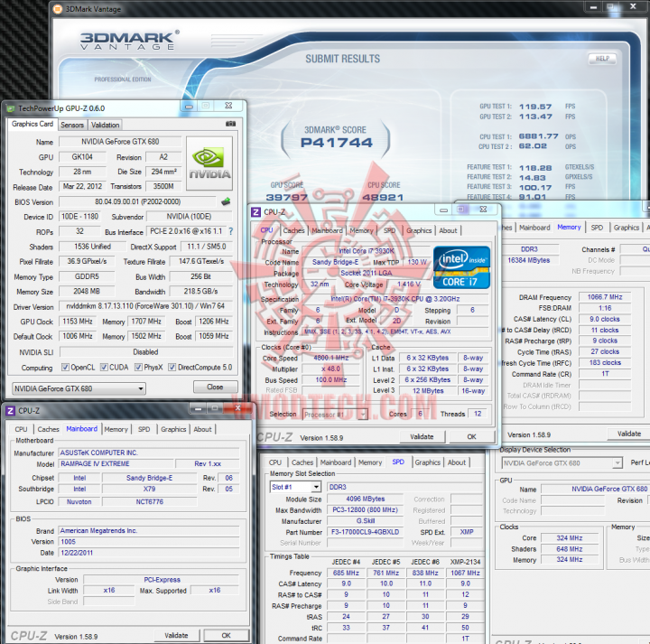This screenshot has width=650, height=644.
Task: Click the GPU-Z screenshot camera icon
Action: point(230,124)
